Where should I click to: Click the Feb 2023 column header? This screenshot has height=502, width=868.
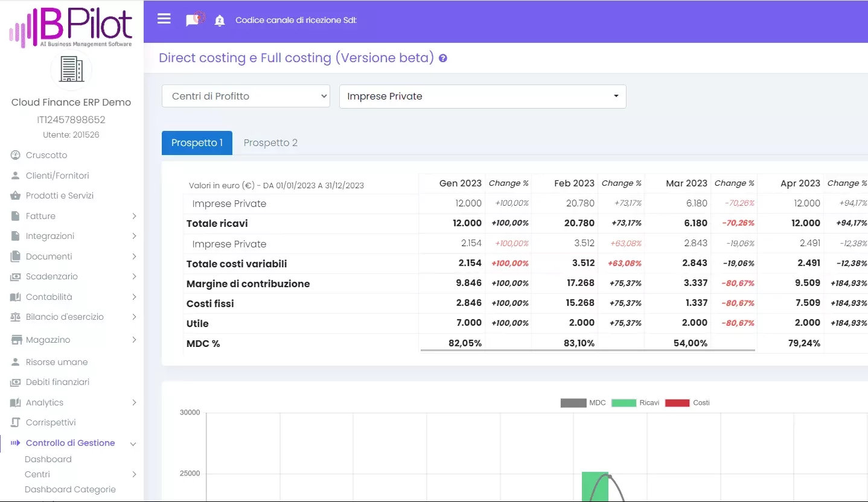click(574, 183)
